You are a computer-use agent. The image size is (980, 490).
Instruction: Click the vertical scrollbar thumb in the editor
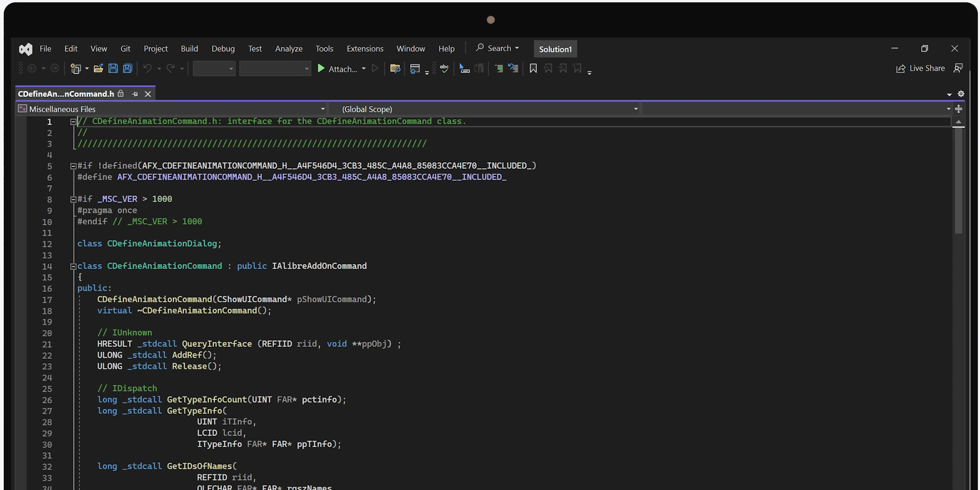pyautogui.click(x=958, y=180)
